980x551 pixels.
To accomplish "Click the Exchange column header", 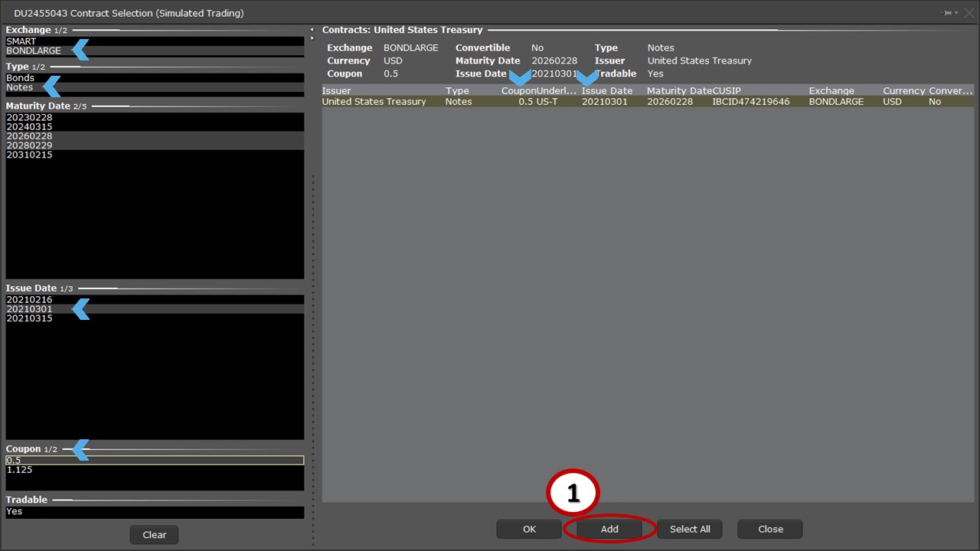I will pos(831,91).
